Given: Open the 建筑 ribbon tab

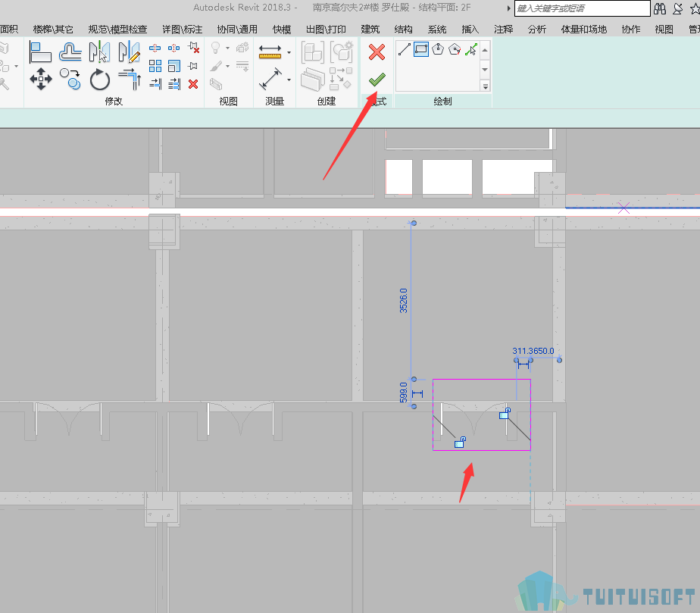Looking at the screenshot, I should [x=370, y=30].
